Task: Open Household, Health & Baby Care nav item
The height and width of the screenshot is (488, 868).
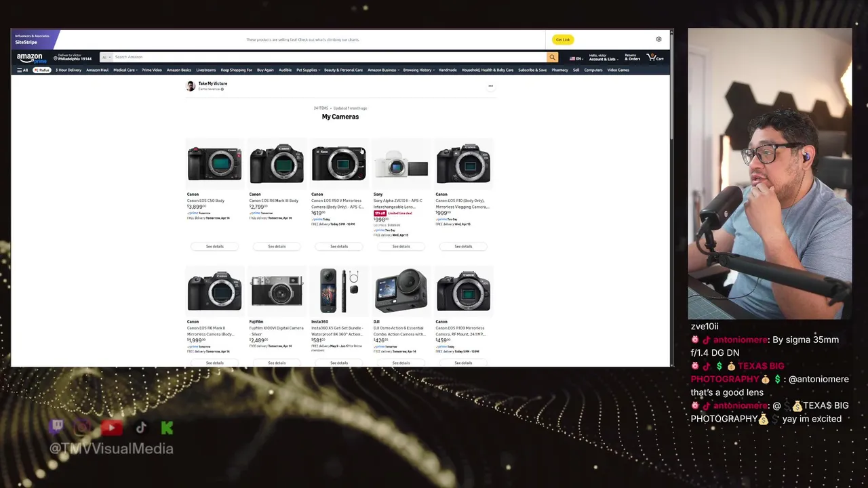Action: click(x=488, y=70)
